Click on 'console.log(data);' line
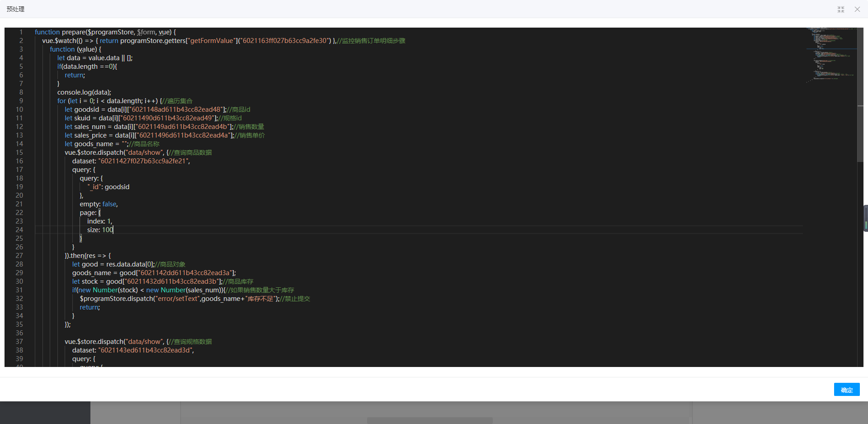868x424 pixels. (x=84, y=92)
